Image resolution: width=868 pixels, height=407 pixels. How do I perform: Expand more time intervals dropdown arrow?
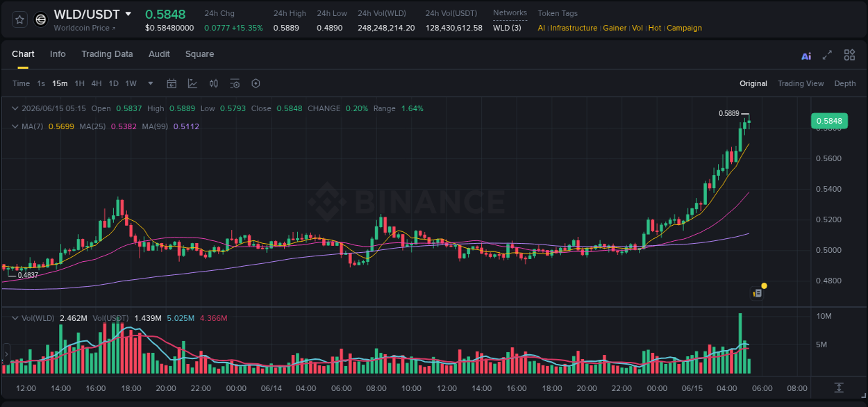[151, 83]
